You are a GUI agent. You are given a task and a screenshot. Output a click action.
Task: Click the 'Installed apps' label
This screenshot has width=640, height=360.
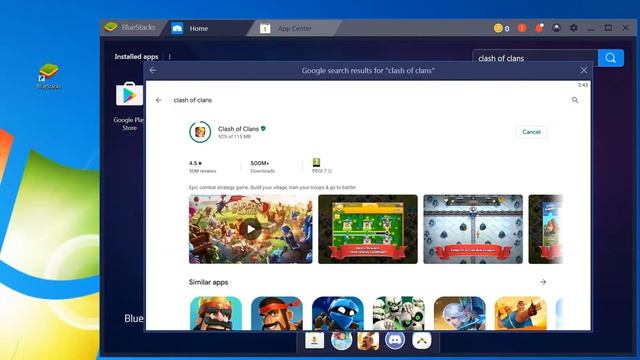pos(136,57)
